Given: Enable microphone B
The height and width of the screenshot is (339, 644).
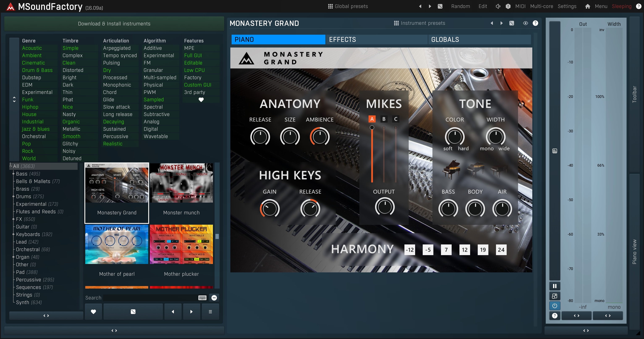Looking at the screenshot, I should (x=384, y=119).
